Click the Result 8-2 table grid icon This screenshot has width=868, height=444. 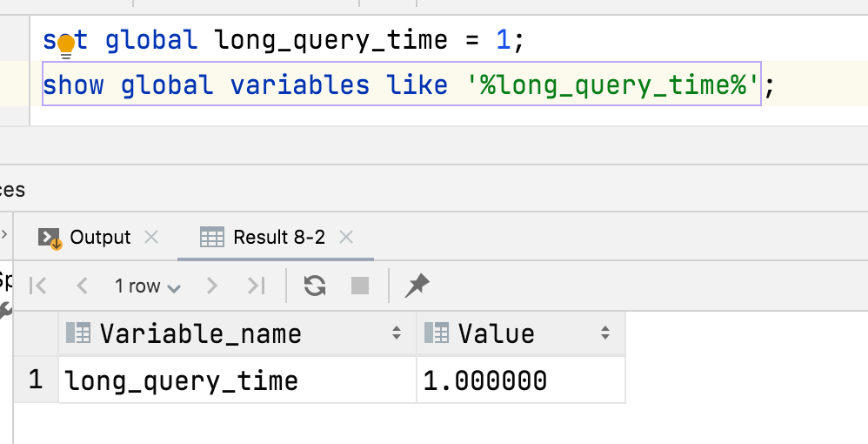point(212,238)
